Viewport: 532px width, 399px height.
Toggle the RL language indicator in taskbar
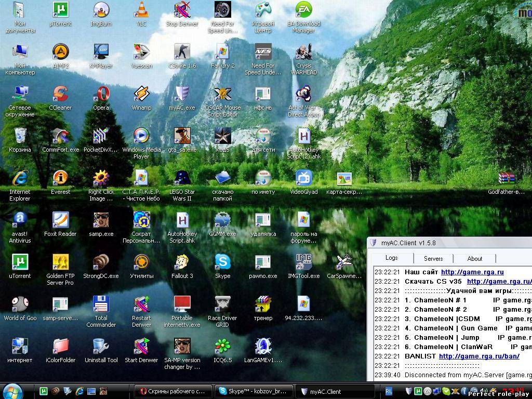tap(389, 392)
